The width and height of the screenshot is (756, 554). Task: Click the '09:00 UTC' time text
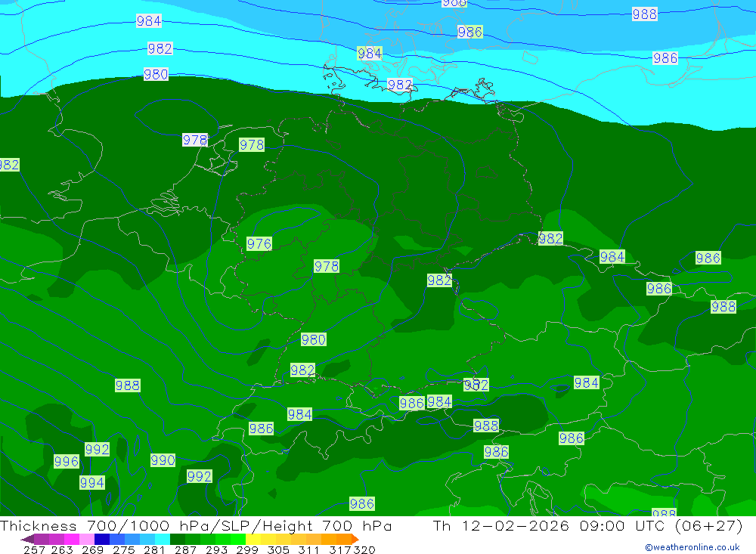624,525
